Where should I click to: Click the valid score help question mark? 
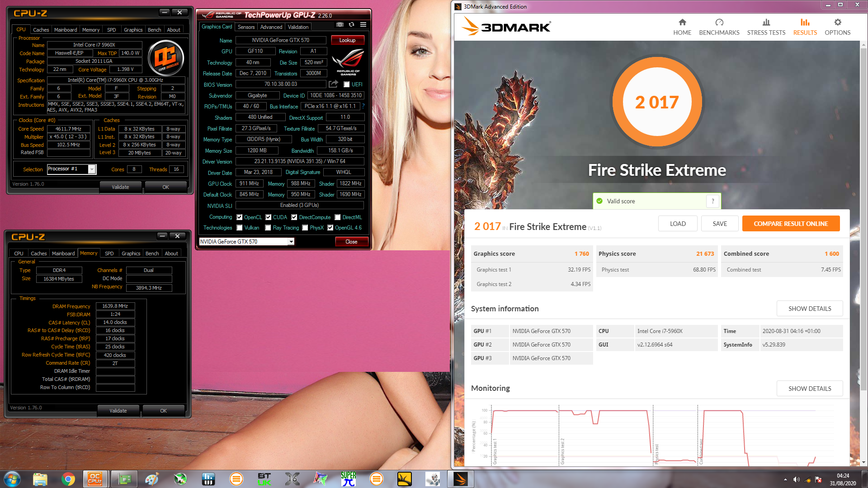[713, 201]
